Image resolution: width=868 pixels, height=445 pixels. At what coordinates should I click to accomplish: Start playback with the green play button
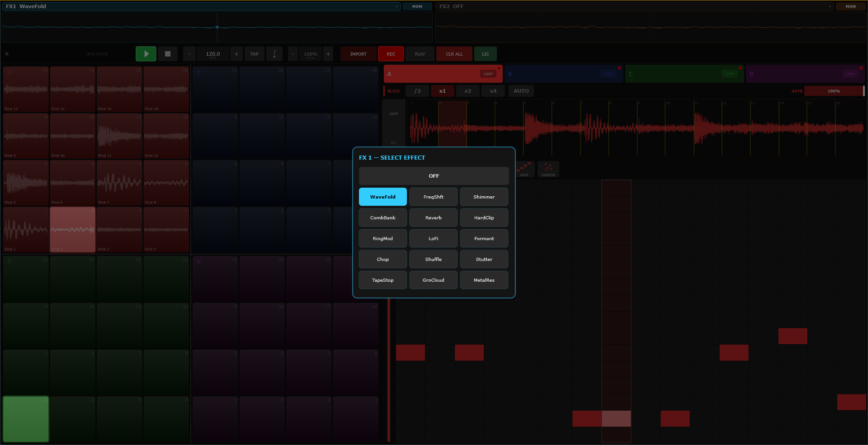click(x=146, y=54)
